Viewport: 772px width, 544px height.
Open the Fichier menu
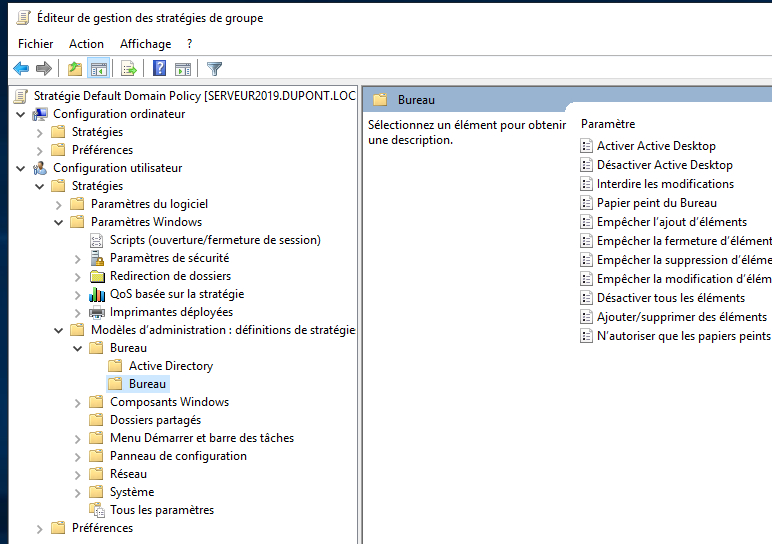[35, 44]
